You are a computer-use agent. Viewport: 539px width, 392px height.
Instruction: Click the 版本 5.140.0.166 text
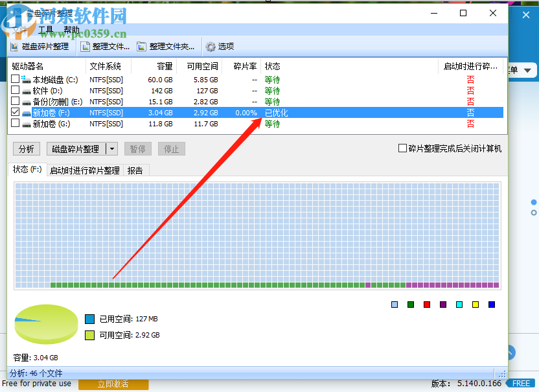pos(466,384)
